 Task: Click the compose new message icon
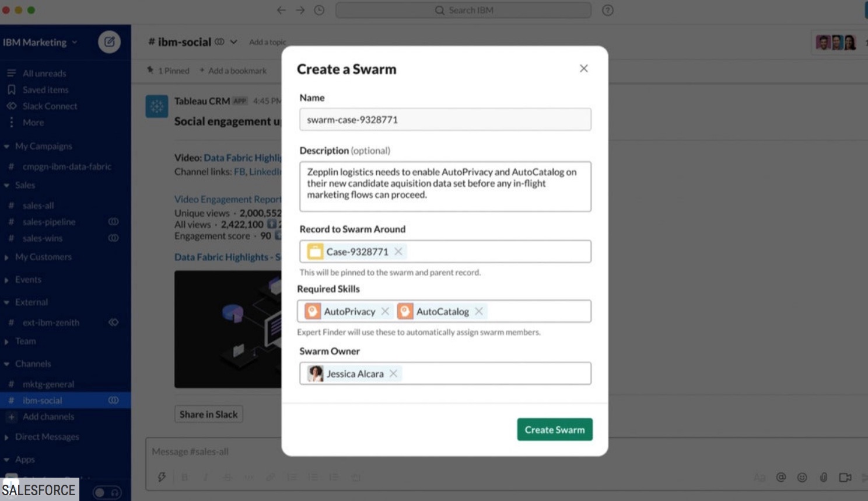tap(109, 42)
